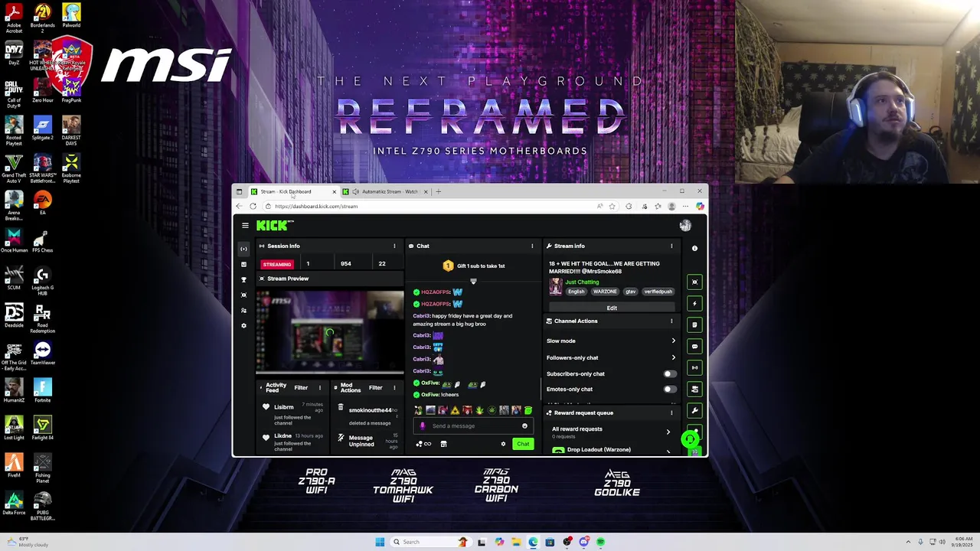Viewport: 980px width, 551px height.
Task: Toggle Subscribers-only chat switch
Action: (x=670, y=374)
